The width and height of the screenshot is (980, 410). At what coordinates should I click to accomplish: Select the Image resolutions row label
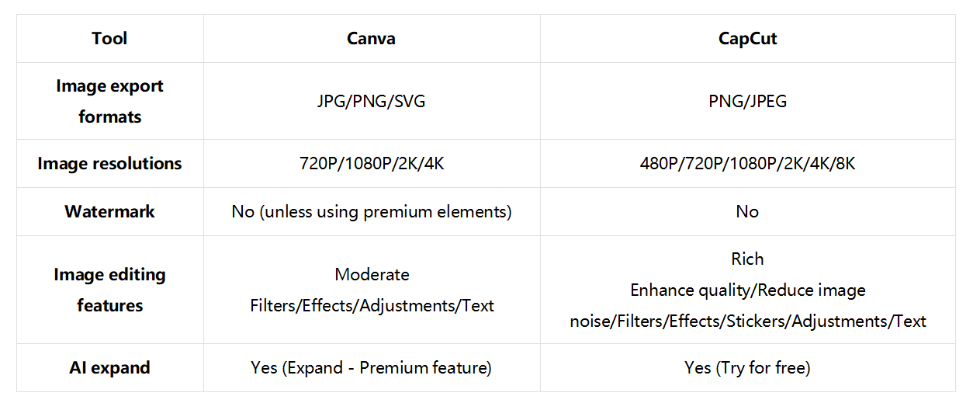pyautogui.click(x=109, y=164)
